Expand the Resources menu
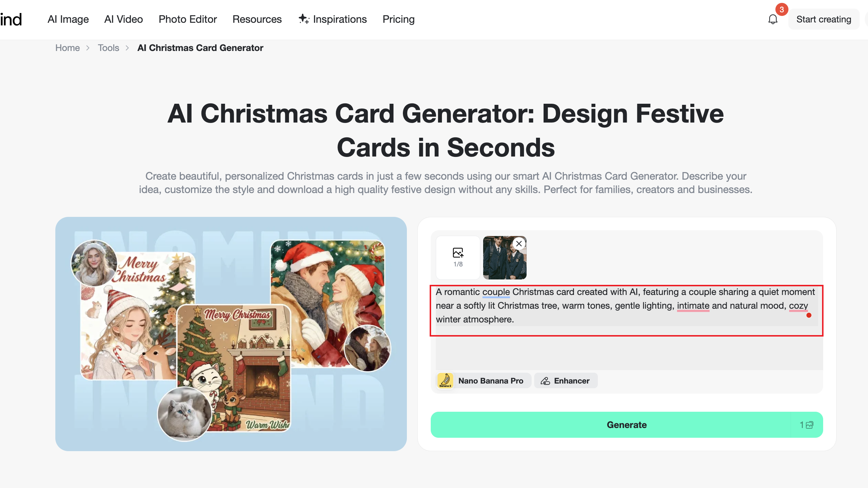This screenshot has width=868, height=488. [257, 19]
